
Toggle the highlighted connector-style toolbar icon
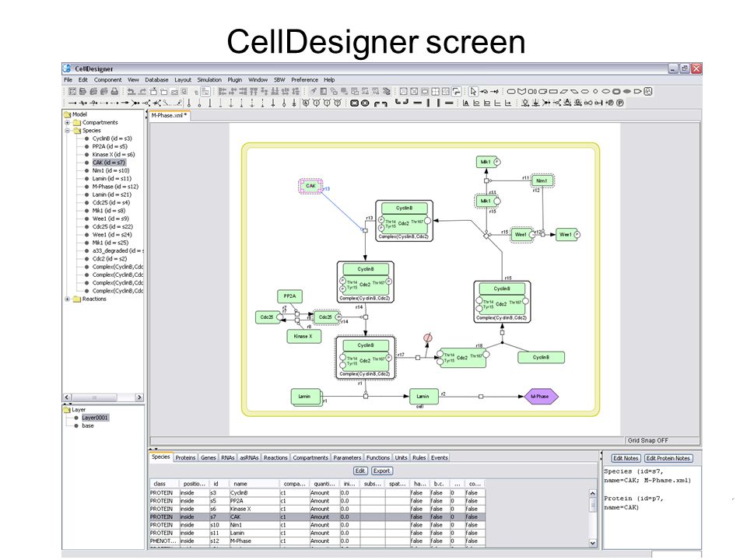point(457,92)
